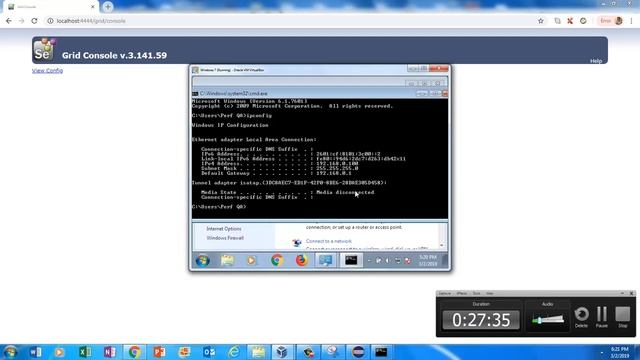Open the Help menu in the recorder
The width and height of the screenshot is (640, 360).
coord(489,293)
